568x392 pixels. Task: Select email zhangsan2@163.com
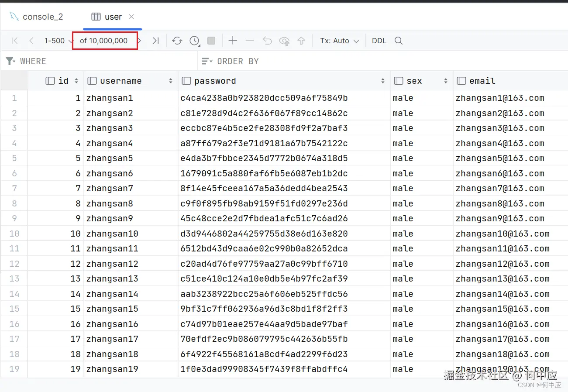pyautogui.click(x=511, y=113)
